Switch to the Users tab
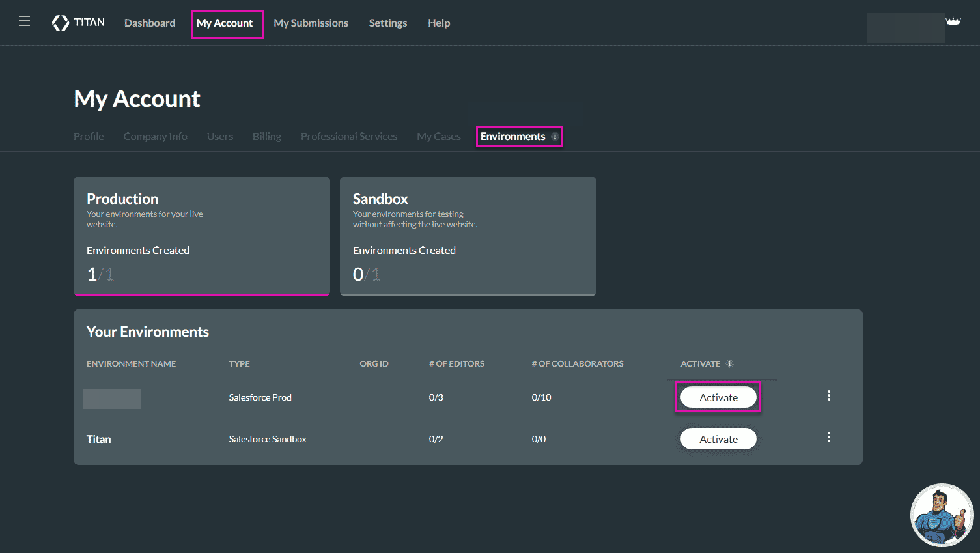Image resolution: width=980 pixels, height=553 pixels. click(x=219, y=136)
